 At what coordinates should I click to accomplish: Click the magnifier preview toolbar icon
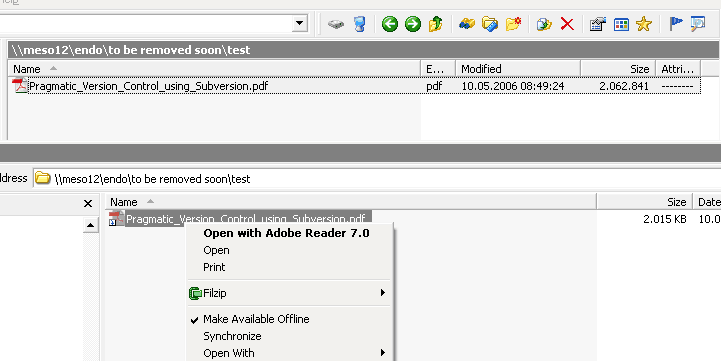pos(698,24)
